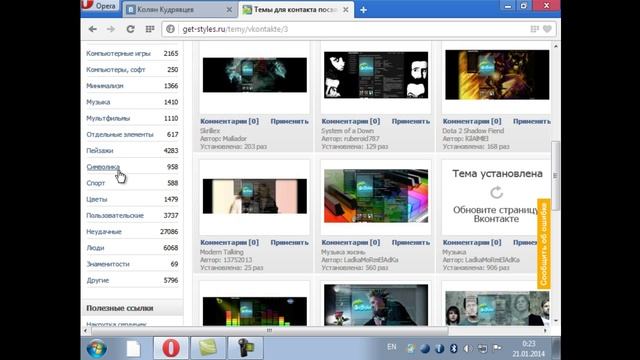640x360 pixels.
Task: Open the Opera menu button
Action: 100,5
